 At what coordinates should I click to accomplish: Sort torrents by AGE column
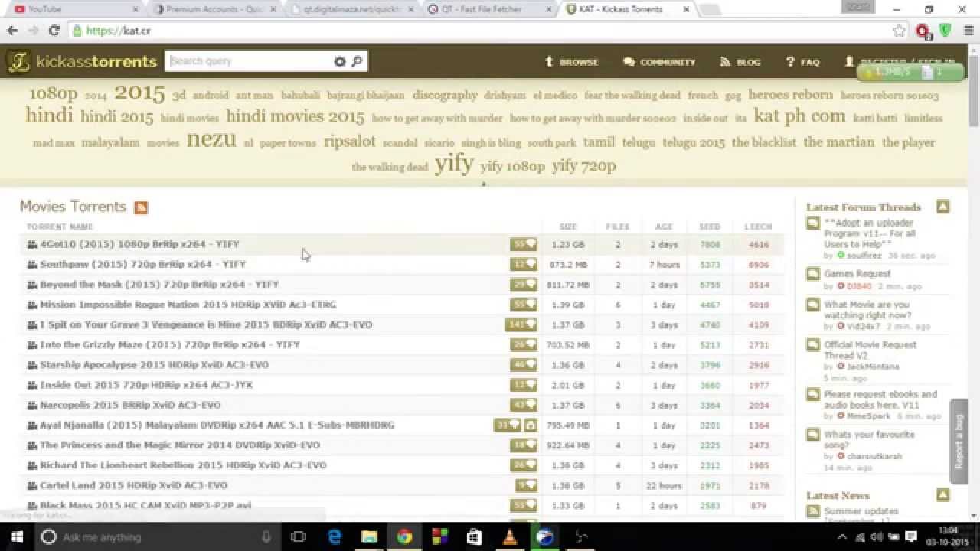664,227
